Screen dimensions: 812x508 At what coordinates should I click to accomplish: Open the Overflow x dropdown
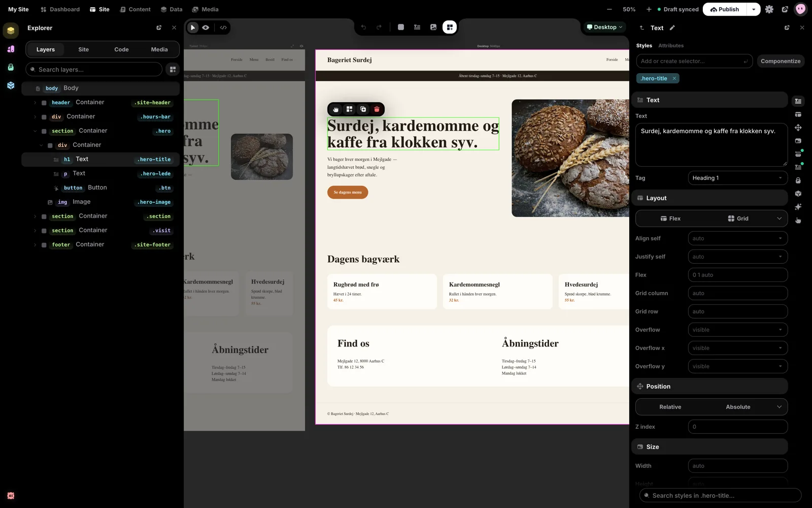pyautogui.click(x=738, y=348)
